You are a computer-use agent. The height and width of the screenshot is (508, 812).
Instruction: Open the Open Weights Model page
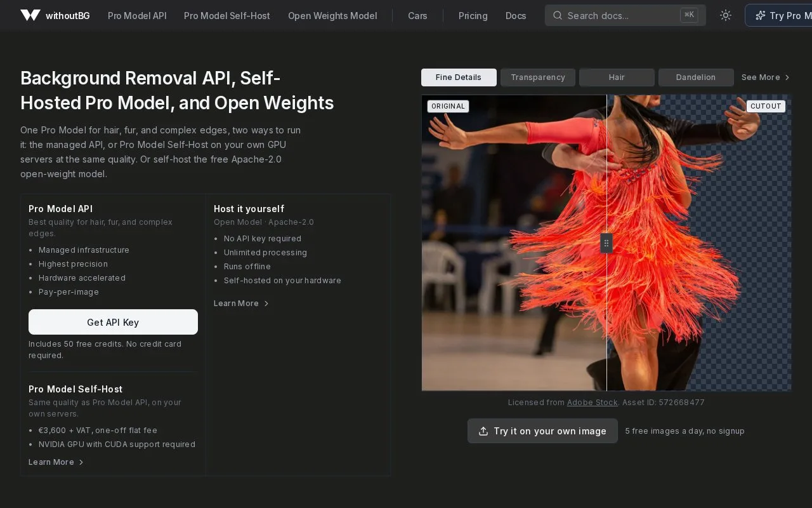coord(332,15)
